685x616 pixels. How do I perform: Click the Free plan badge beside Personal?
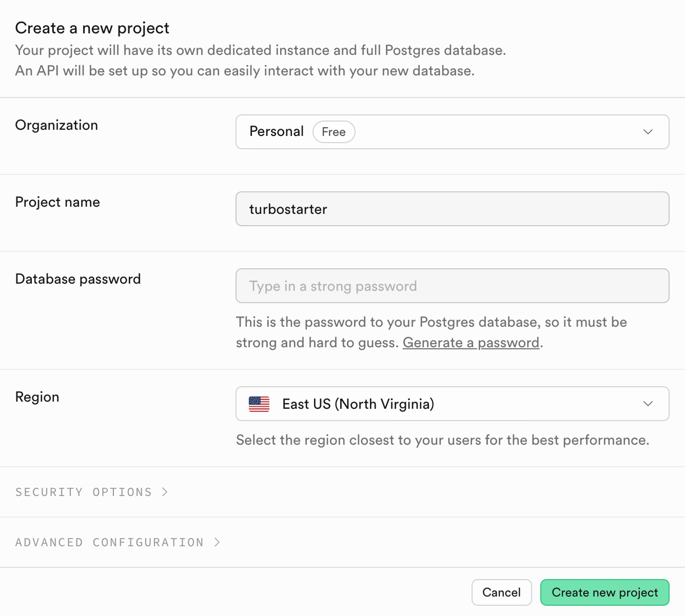point(334,132)
